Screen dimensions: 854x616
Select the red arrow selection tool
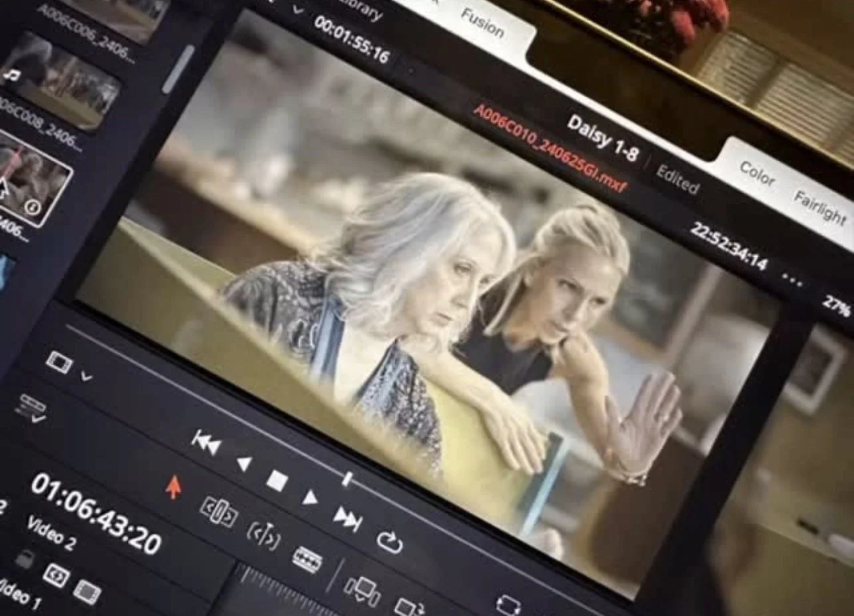tap(173, 488)
